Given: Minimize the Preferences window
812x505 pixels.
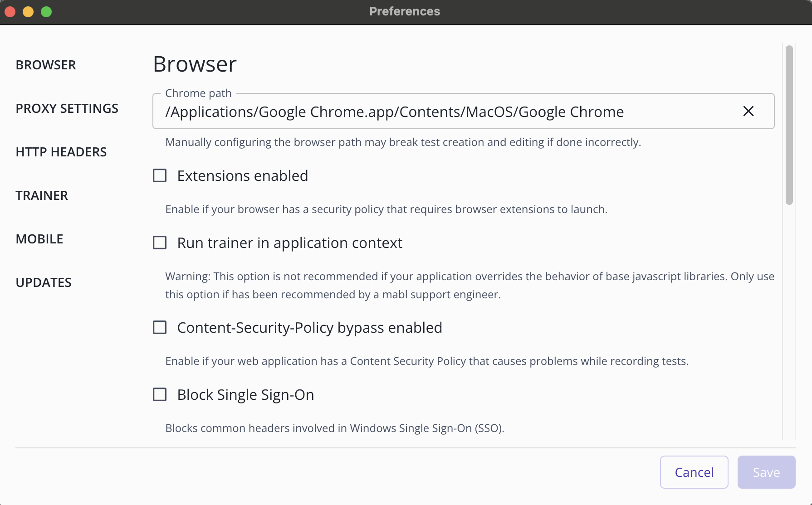Looking at the screenshot, I should (28, 11).
